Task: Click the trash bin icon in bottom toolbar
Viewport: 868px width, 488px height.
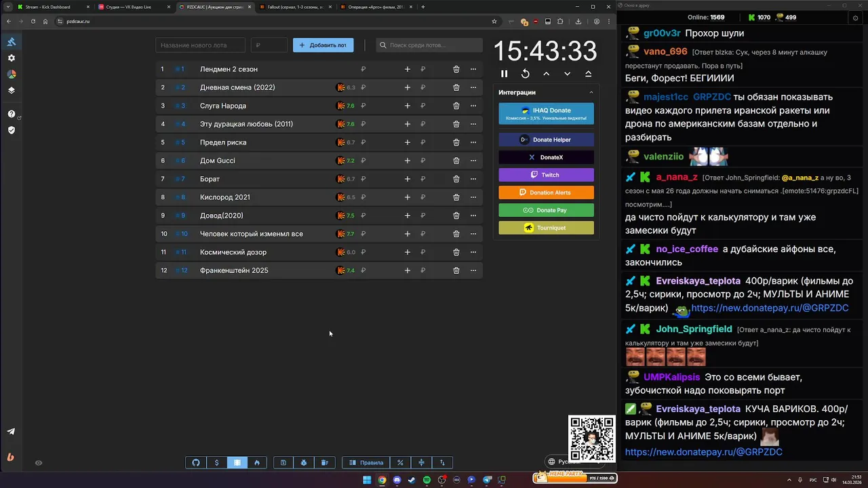Action: pyautogui.click(x=325, y=463)
